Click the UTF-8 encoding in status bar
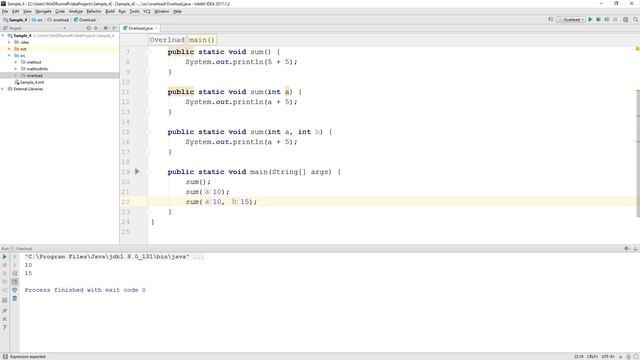Screen dimensions: 640x360 click(x=608, y=356)
